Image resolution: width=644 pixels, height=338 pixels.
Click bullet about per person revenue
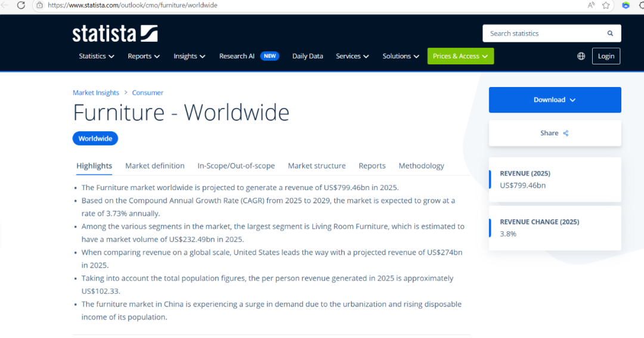[267, 284]
